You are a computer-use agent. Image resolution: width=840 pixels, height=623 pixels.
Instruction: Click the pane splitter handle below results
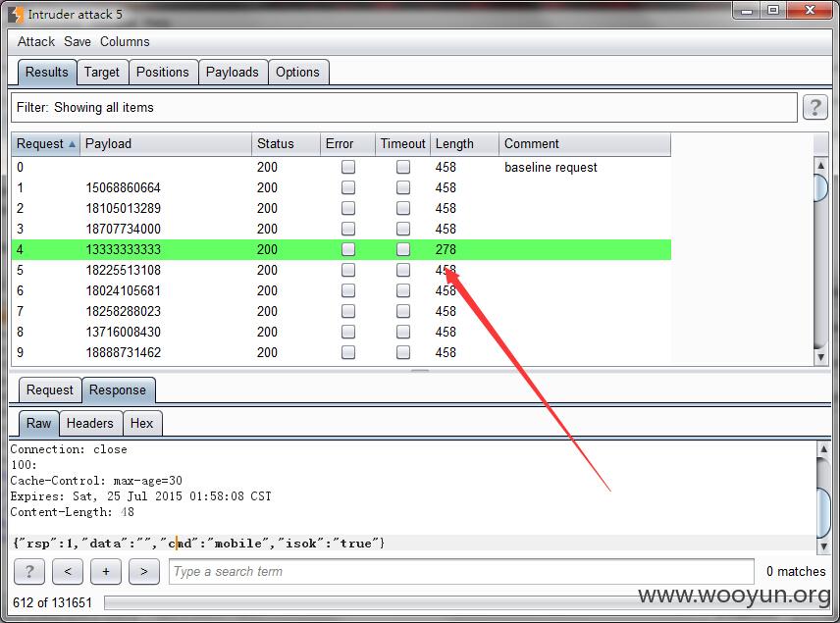tap(420, 370)
